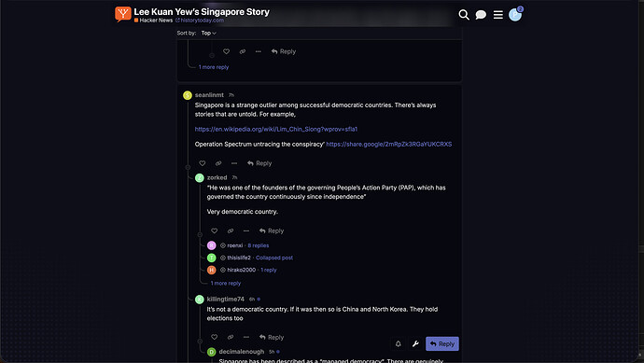
Task: Click the expand icon beside thisislife2
Action: pos(223,258)
